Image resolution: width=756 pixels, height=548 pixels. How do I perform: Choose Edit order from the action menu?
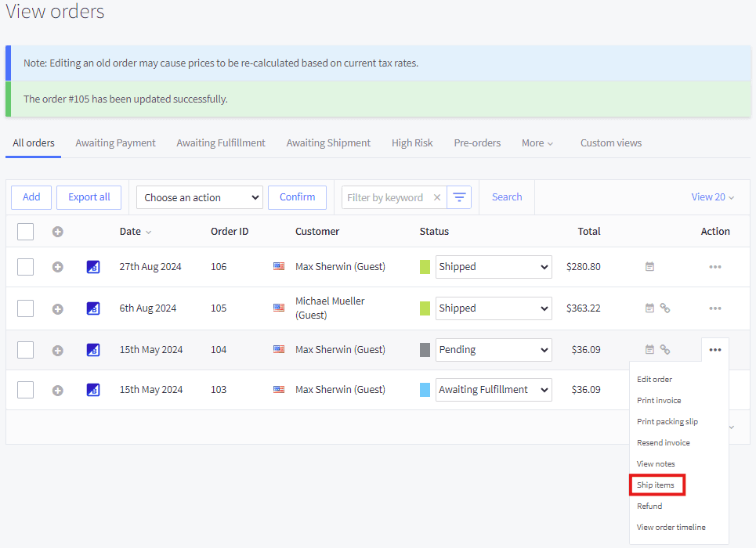tap(654, 380)
